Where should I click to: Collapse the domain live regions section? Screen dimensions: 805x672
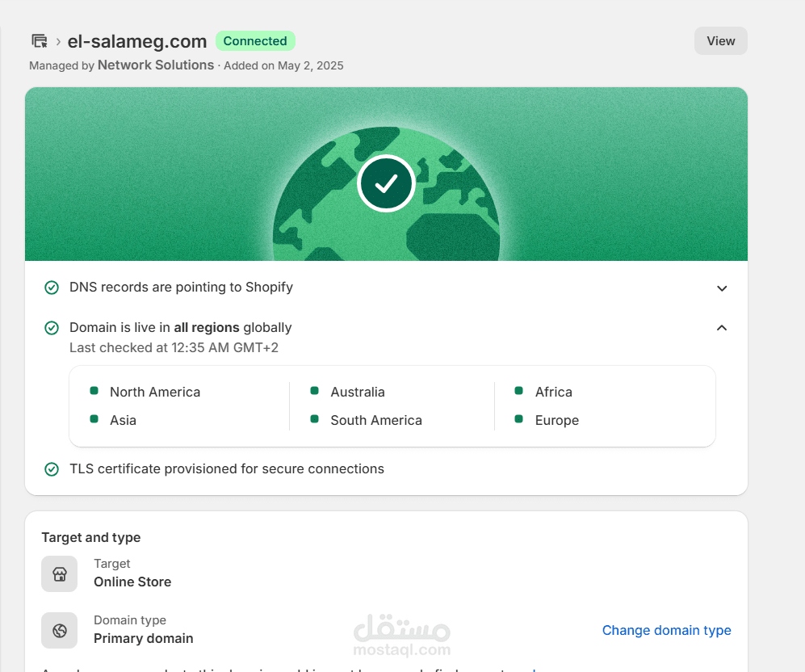coord(722,328)
